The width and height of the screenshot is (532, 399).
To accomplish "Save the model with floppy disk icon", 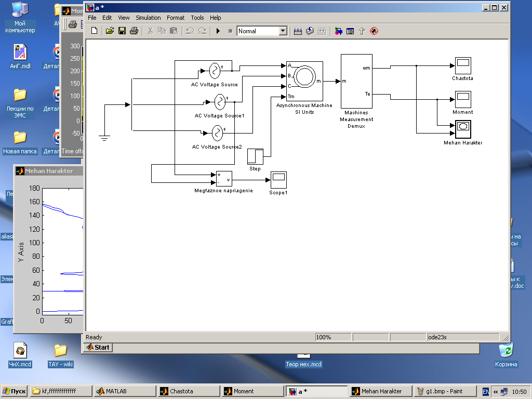I will click(x=122, y=31).
